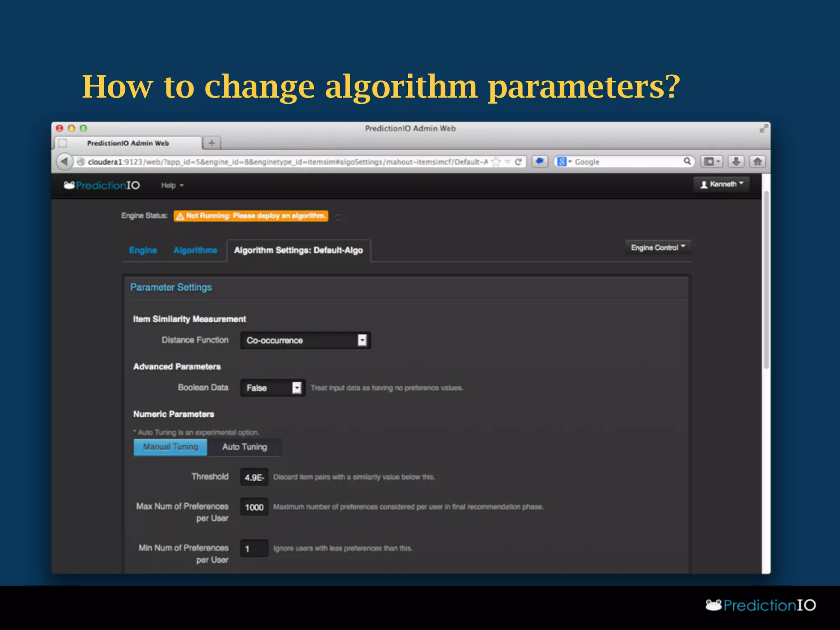Open the Kenneth user menu
Viewport: 840px width, 630px height.
[x=721, y=184]
